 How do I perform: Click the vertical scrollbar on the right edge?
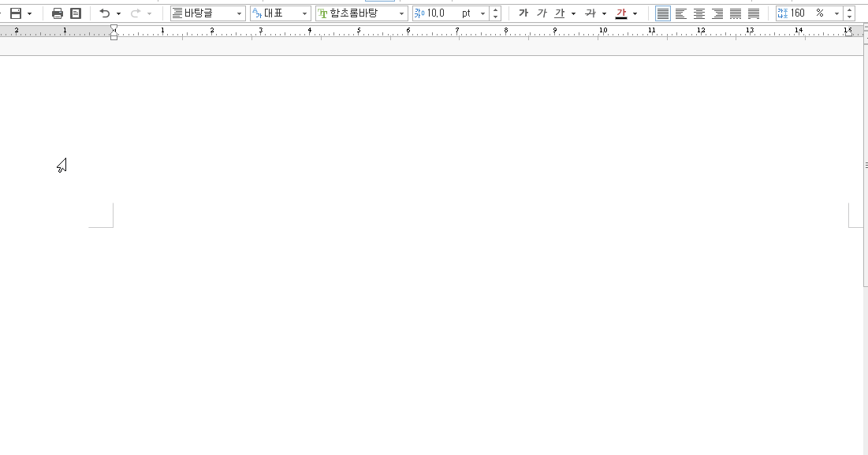click(865, 166)
